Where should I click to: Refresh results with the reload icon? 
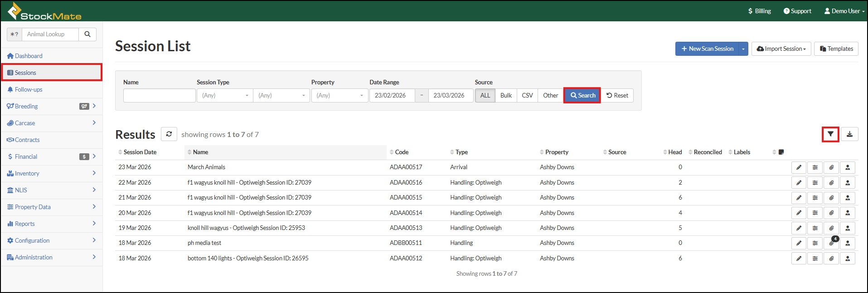[x=169, y=134]
